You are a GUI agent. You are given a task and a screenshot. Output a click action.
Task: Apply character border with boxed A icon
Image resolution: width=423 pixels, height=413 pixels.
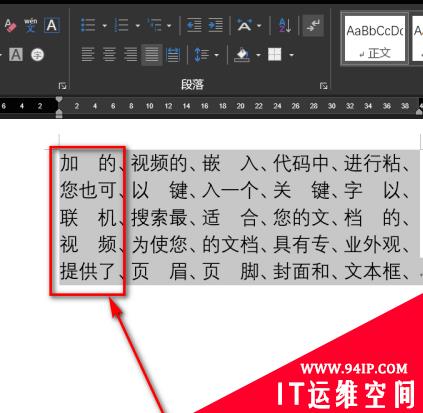52,25
